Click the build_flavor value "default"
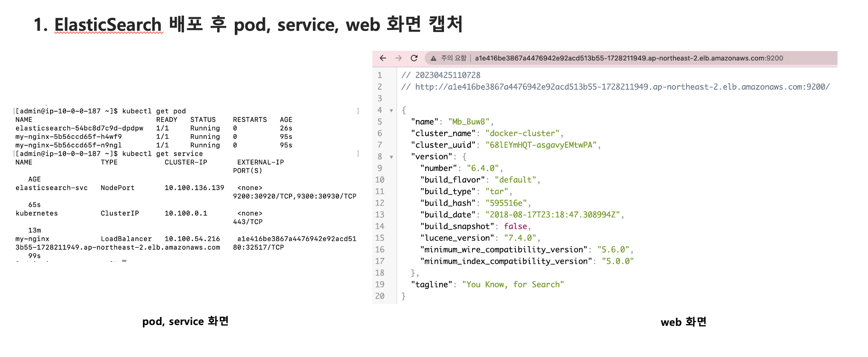 pyautogui.click(x=516, y=180)
